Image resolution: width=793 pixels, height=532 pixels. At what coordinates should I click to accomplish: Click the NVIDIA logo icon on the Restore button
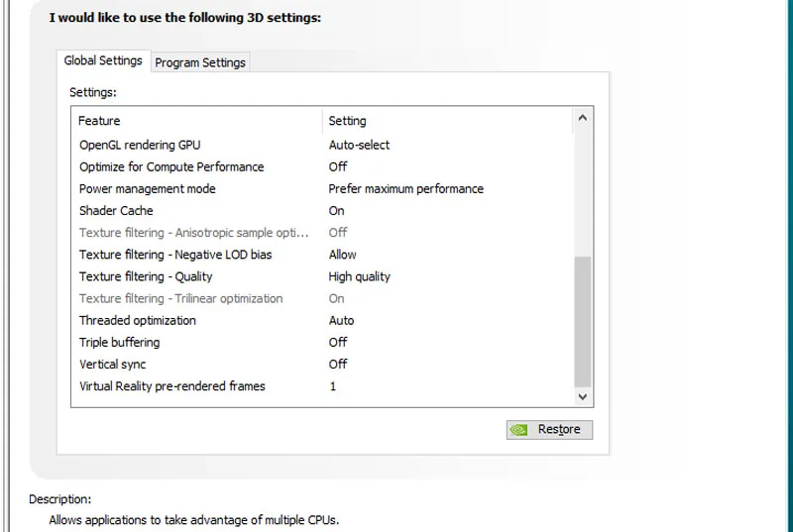click(518, 429)
